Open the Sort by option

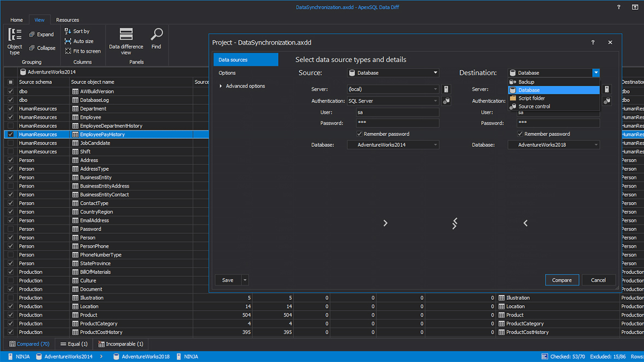[77, 31]
